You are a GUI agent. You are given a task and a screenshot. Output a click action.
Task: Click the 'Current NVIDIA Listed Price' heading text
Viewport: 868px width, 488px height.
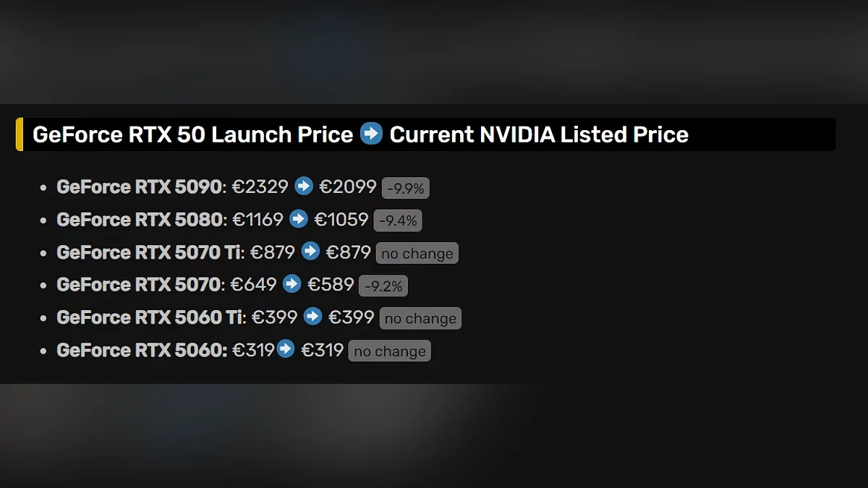click(539, 134)
